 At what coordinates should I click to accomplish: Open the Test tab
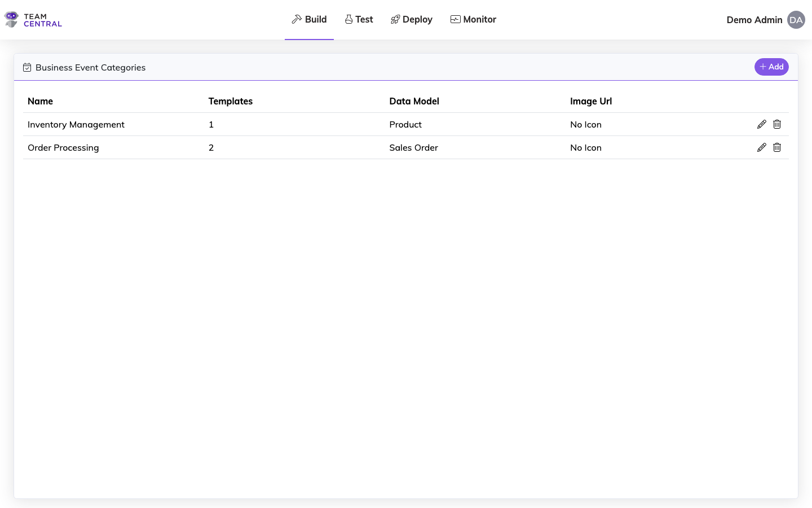(359, 20)
